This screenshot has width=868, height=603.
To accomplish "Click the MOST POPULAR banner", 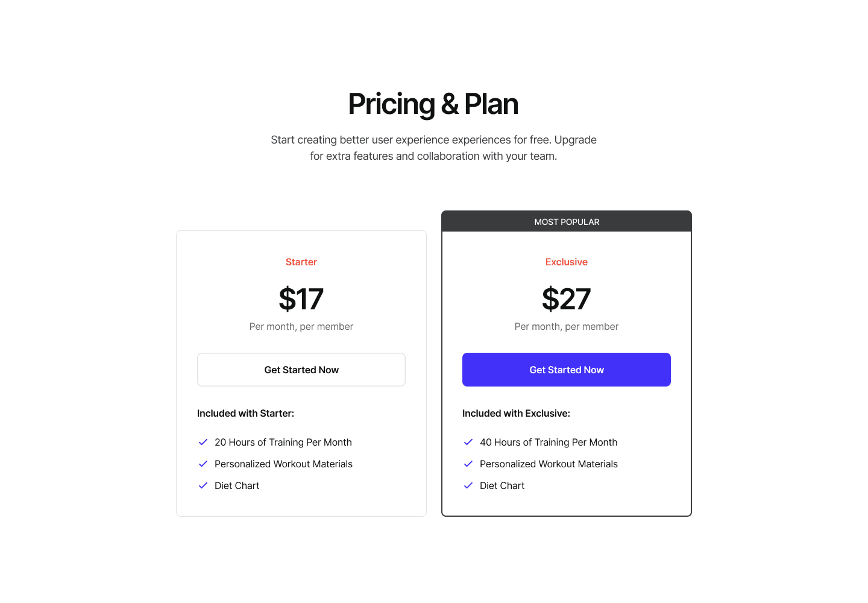I will pos(567,221).
